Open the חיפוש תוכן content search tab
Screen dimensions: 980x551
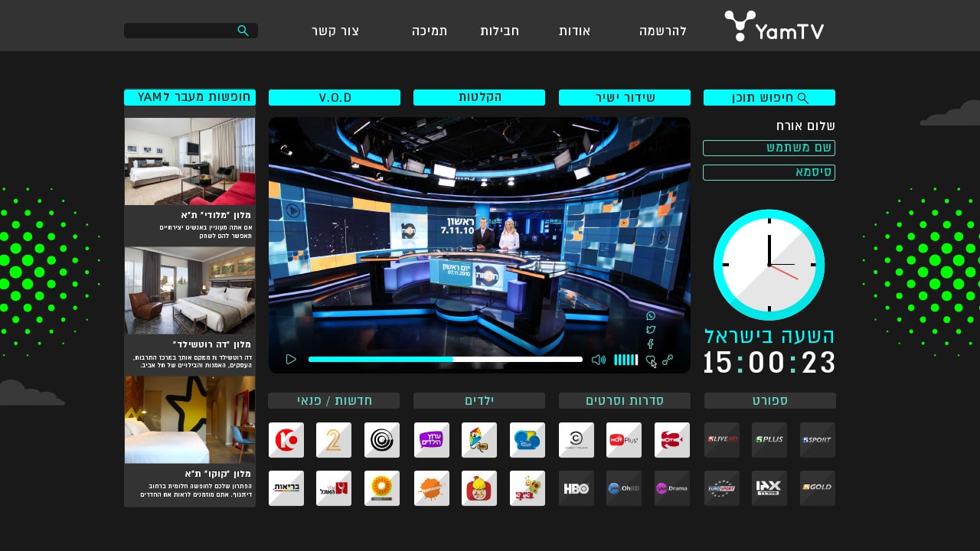[x=769, y=97]
